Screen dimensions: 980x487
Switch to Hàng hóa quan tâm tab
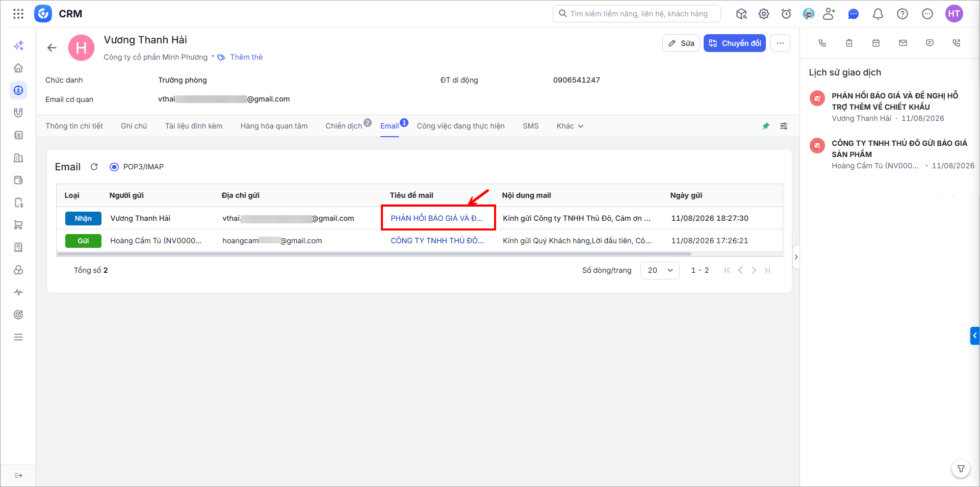click(274, 126)
